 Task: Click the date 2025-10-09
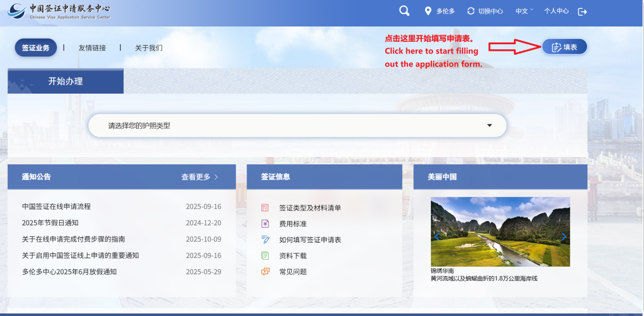[203, 239]
